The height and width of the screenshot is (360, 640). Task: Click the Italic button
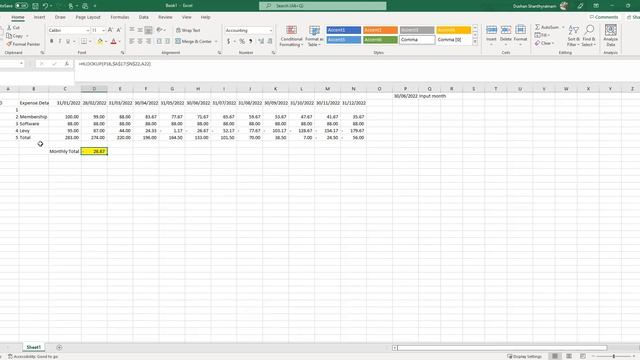coord(60,41)
